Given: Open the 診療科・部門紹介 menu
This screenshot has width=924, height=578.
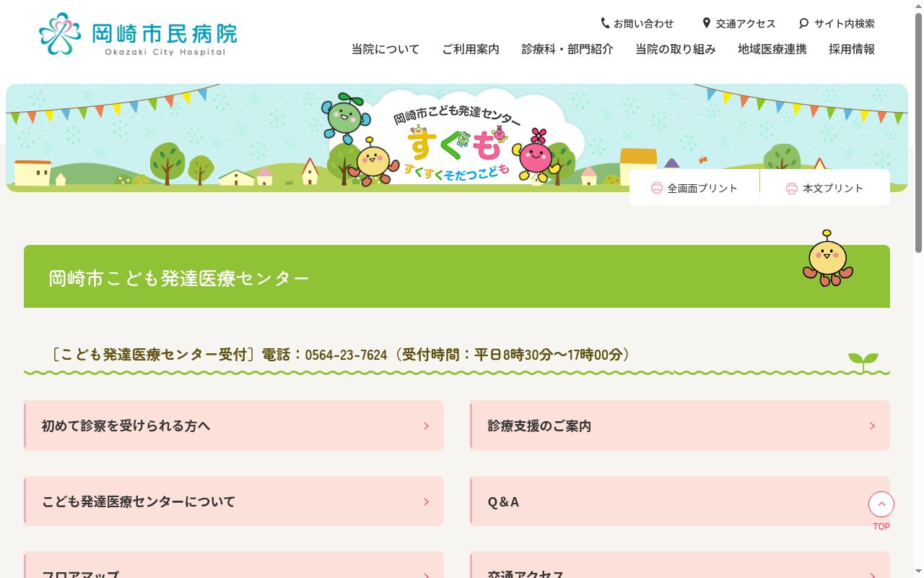Looking at the screenshot, I should [x=567, y=49].
